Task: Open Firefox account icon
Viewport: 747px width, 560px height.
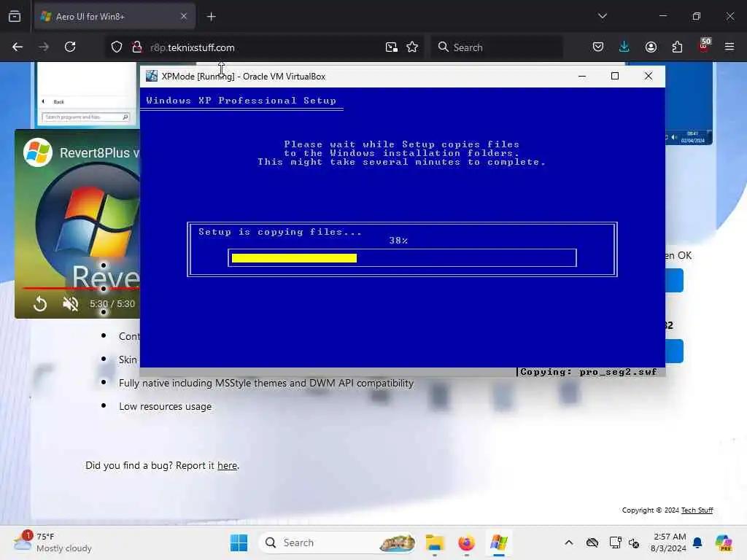Action: click(651, 47)
